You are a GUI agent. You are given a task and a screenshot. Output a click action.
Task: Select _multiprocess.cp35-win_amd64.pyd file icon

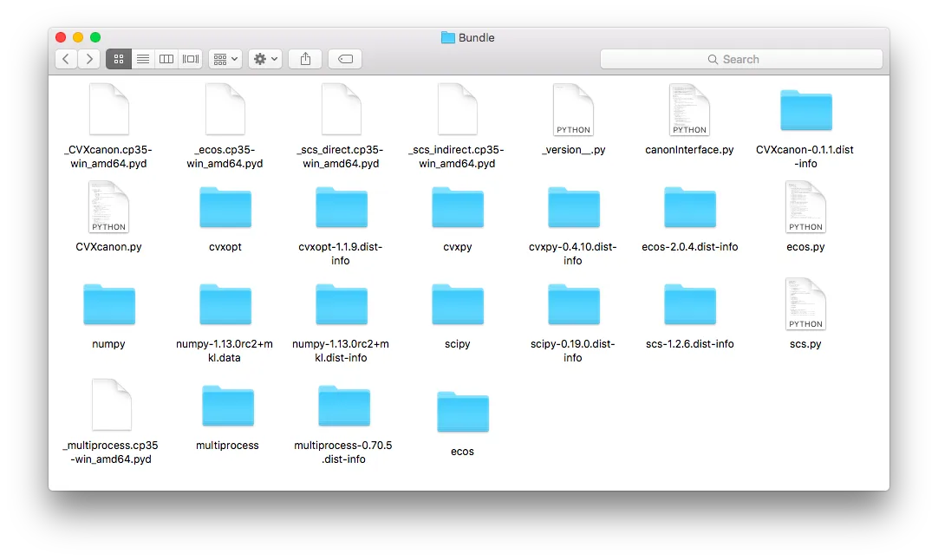click(111, 405)
